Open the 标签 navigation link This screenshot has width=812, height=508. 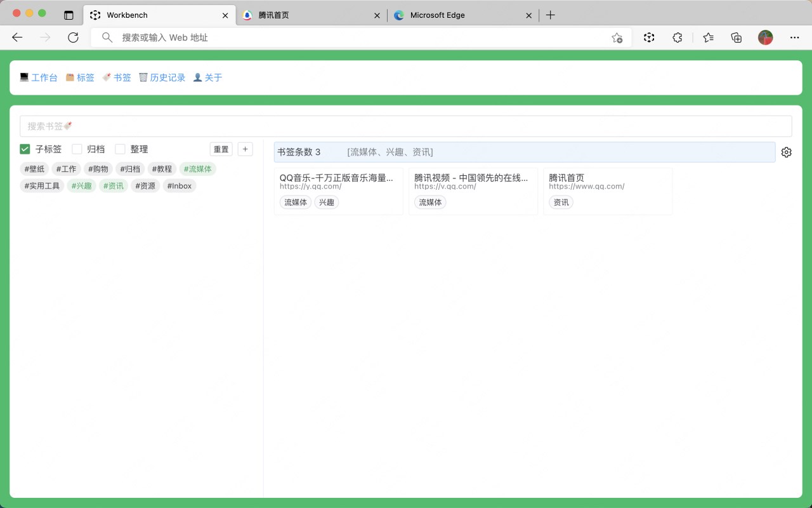(x=80, y=77)
